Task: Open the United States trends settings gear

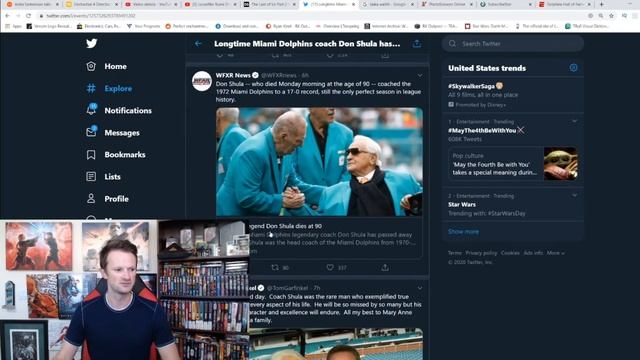Action: pyautogui.click(x=573, y=68)
